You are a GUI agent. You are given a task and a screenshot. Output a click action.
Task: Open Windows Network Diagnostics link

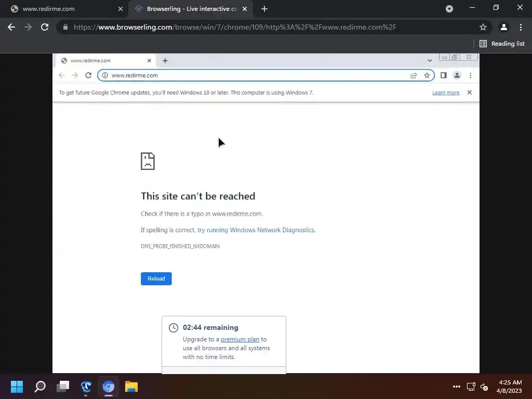click(256, 230)
